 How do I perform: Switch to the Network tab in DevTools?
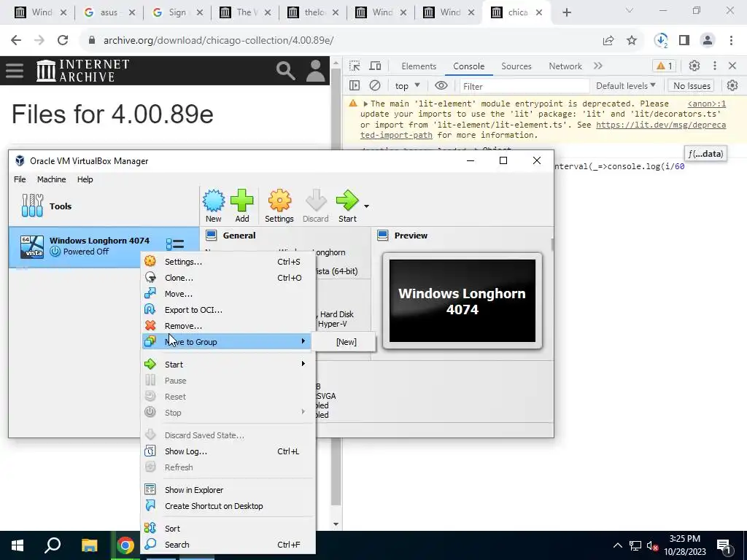pyautogui.click(x=565, y=66)
